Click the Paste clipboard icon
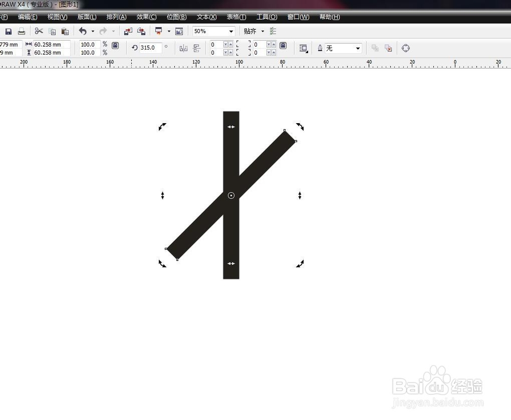Screen dimensions: 511x420 pos(65,31)
